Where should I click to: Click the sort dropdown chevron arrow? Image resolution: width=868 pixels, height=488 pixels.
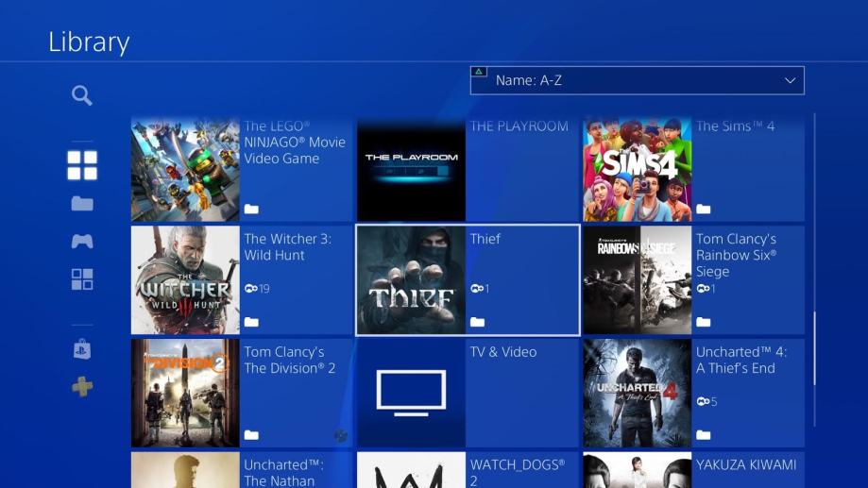click(x=790, y=81)
